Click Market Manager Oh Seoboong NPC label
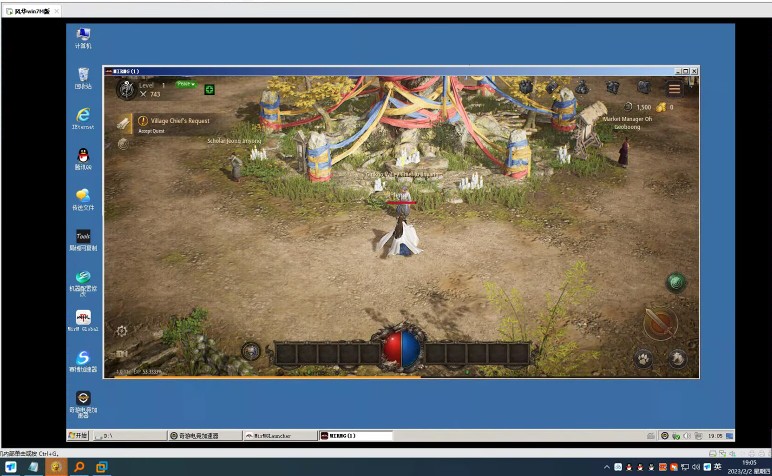 tap(627, 123)
